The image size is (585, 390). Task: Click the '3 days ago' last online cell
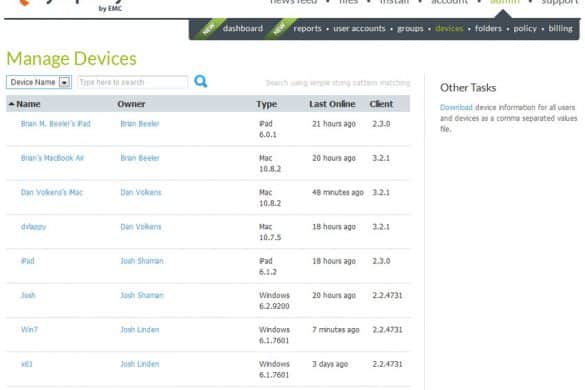click(x=330, y=364)
